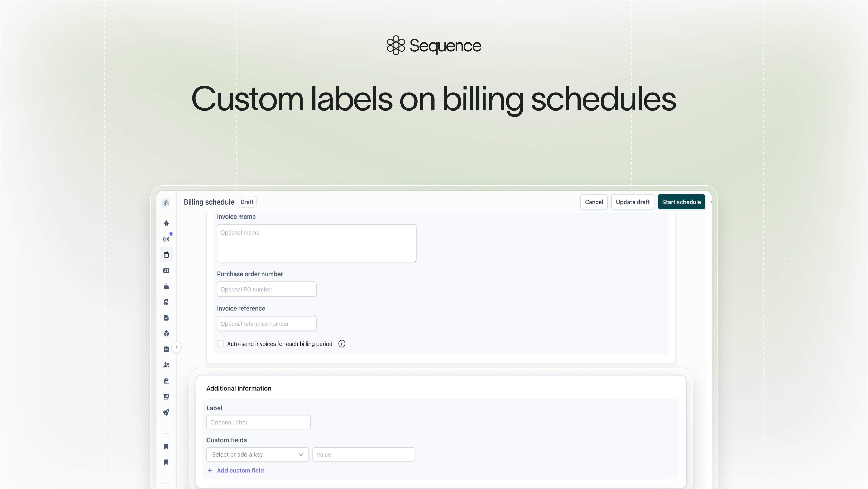Viewport: 868px width, 489px height.
Task: Cancel the billing schedule edit
Action: [x=594, y=202]
